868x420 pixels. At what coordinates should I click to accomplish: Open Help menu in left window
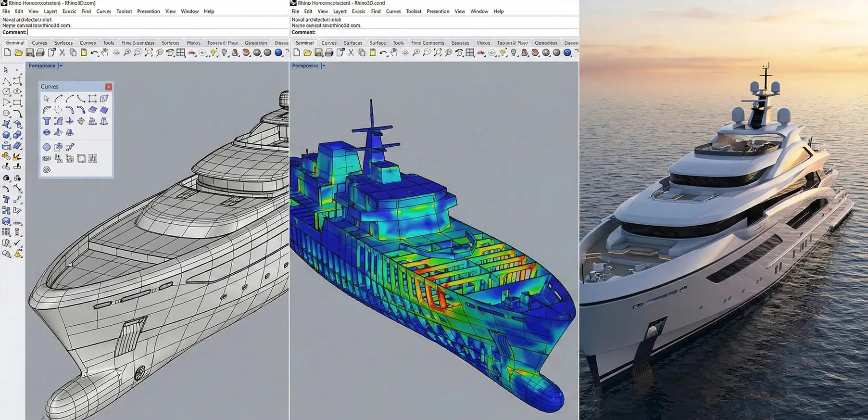(x=209, y=11)
